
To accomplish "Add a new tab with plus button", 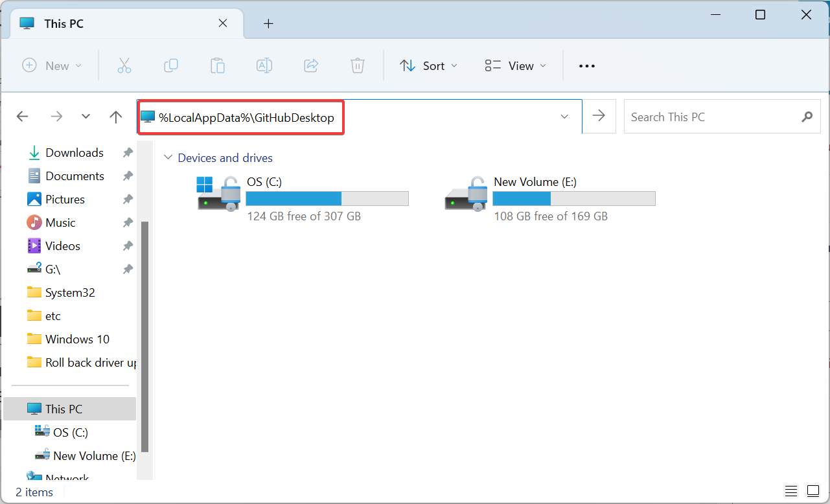I will point(268,24).
